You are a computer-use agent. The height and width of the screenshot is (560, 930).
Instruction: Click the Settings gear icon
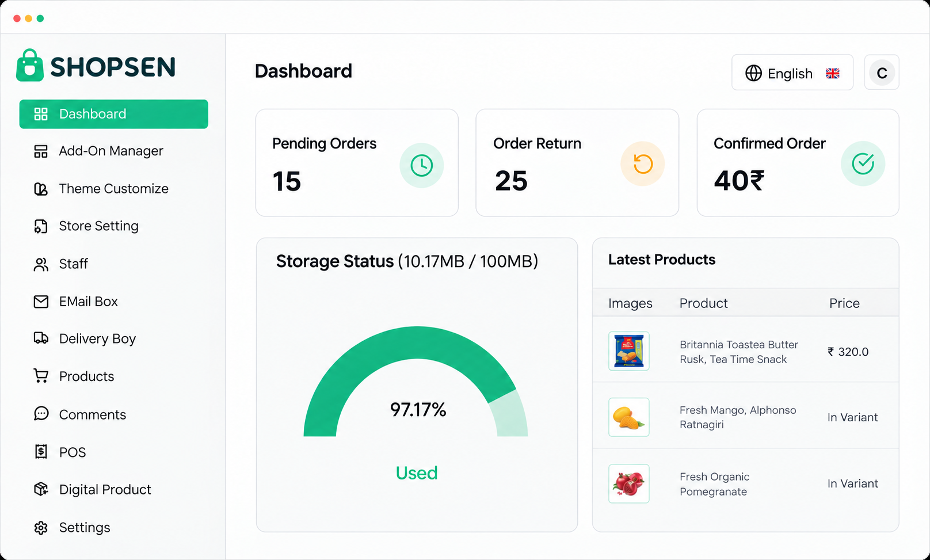(x=41, y=528)
